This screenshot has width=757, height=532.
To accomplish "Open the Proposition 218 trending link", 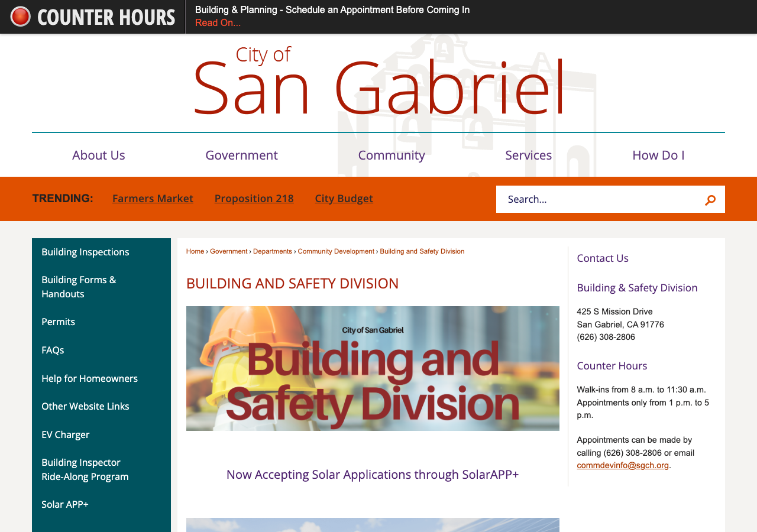I will [x=254, y=199].
